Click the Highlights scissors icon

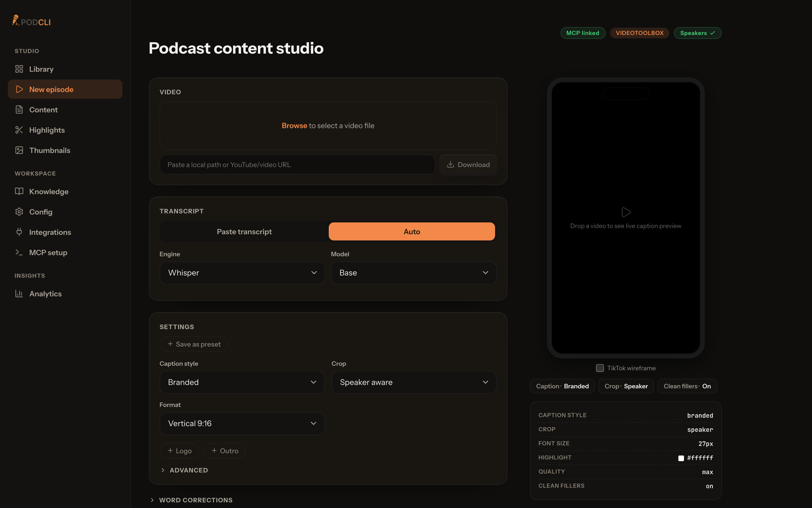pos(19,130)
